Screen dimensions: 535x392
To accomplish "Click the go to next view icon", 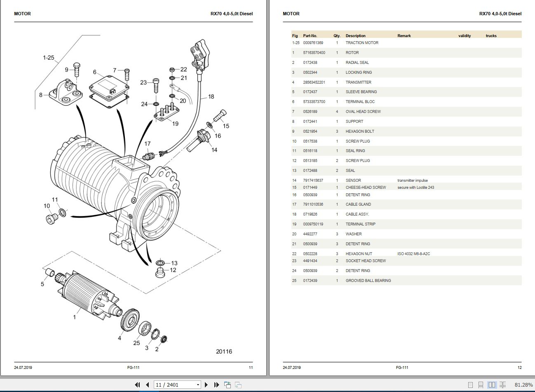I will (x=238, y=385).
